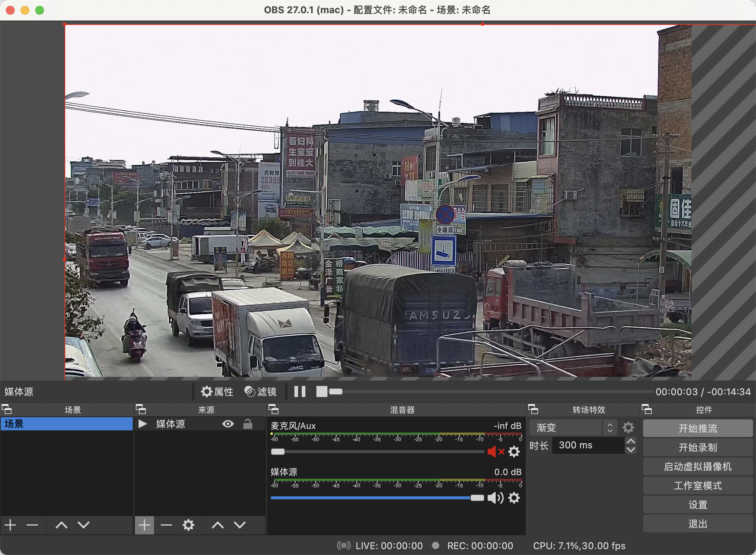Viewport: 756px width, 555px height.
Task: Open transition properties gear icon
Action: 628,427
